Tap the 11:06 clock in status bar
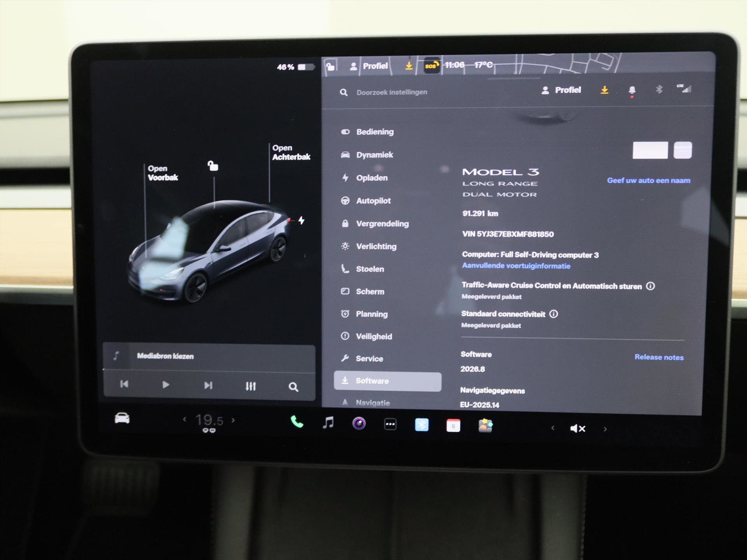The width and height of the screenshot is (747, 560). pos(454,65)
